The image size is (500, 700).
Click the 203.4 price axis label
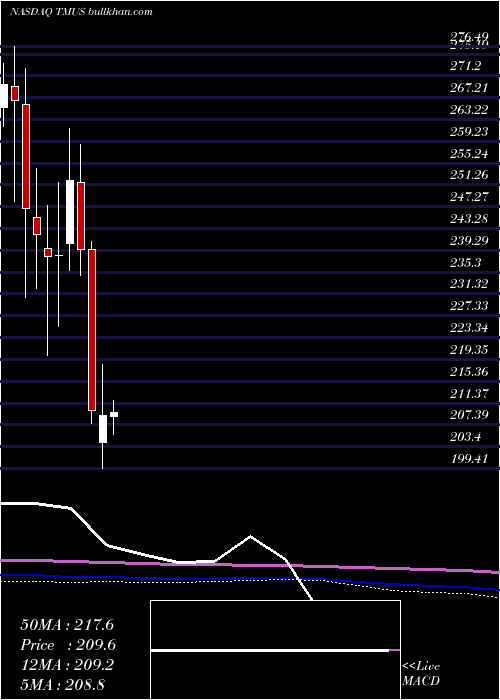point(465,437)
